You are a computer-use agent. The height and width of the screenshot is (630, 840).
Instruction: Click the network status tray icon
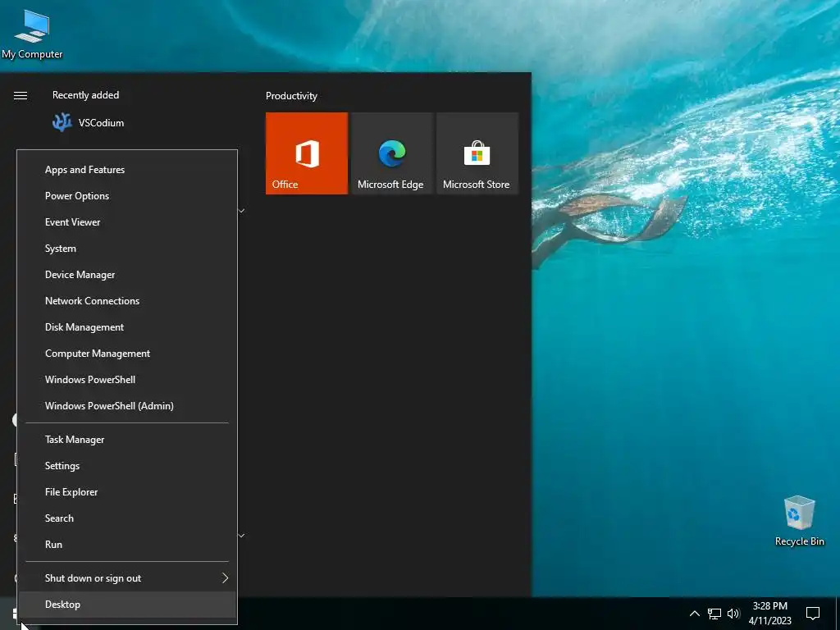click(x=714, y=614)
